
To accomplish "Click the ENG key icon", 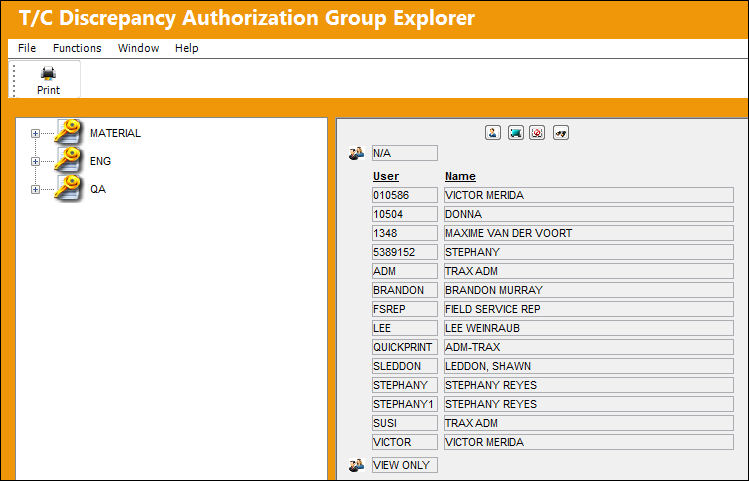I will click(x=67, y=160).
